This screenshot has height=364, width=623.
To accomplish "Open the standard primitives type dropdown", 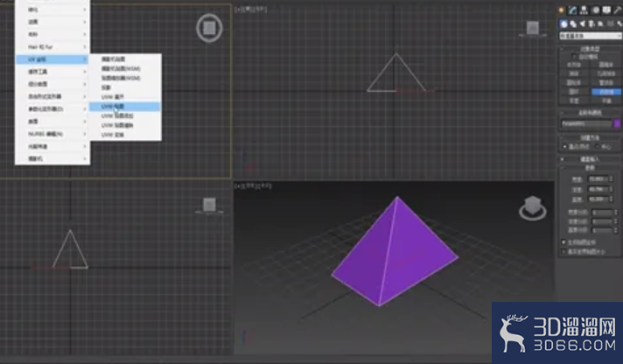I will click(591, 36).
